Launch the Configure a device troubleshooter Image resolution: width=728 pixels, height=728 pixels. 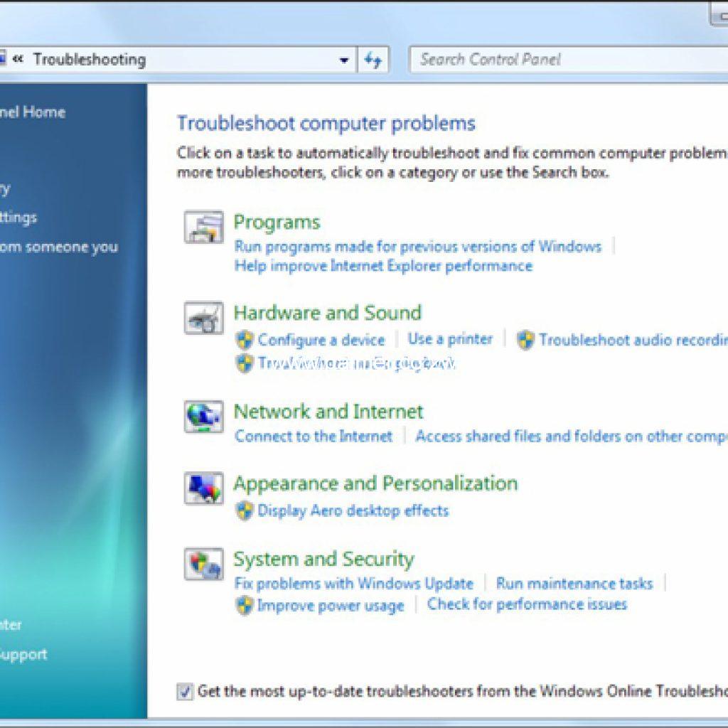point(321,340)
